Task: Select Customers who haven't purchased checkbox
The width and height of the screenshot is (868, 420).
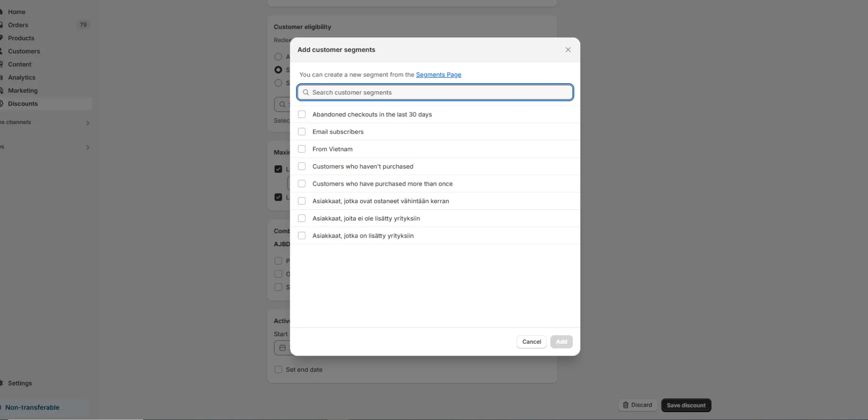Action: [302, 166]
